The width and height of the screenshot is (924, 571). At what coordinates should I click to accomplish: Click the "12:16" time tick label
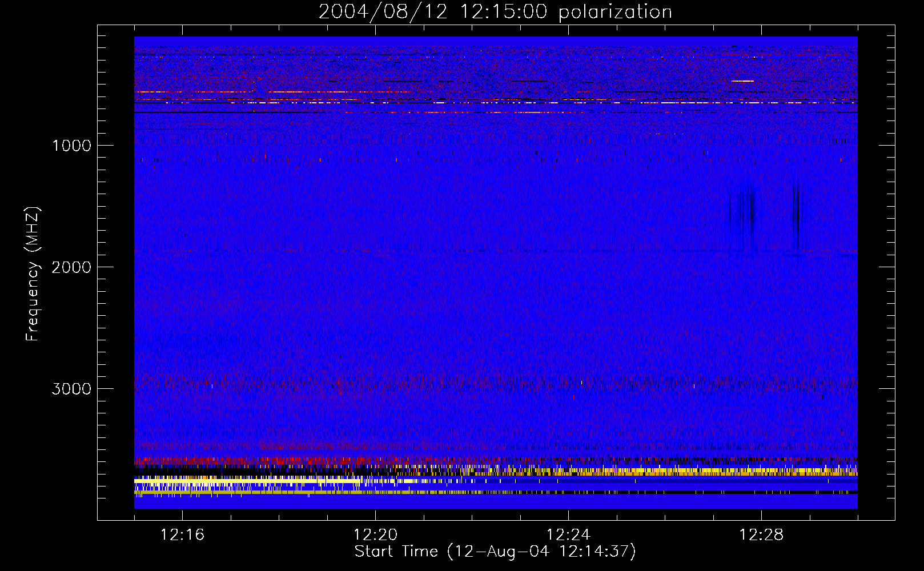pos(182,535)
